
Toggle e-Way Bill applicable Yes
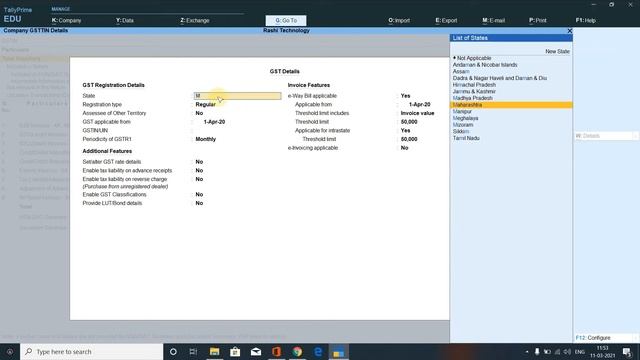coord(405,96)
